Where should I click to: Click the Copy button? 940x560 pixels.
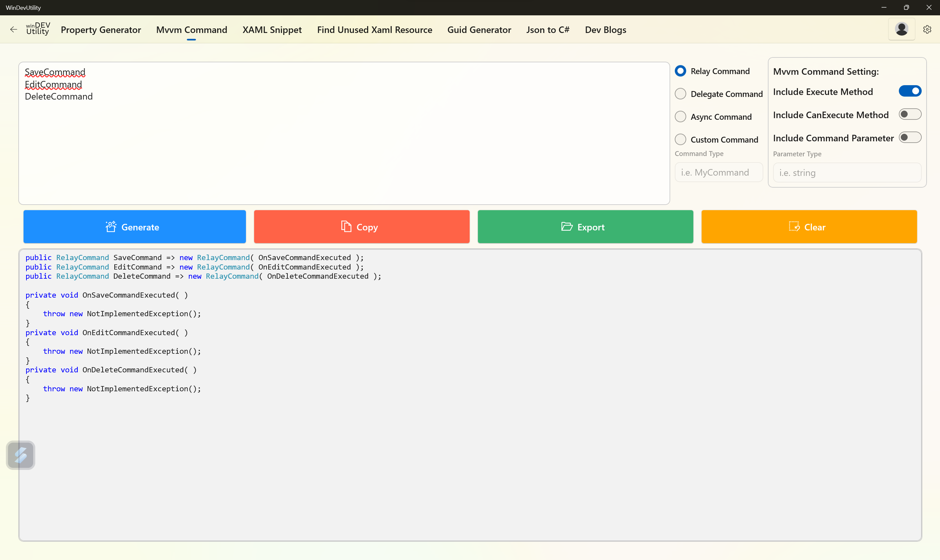click(362, 227)
